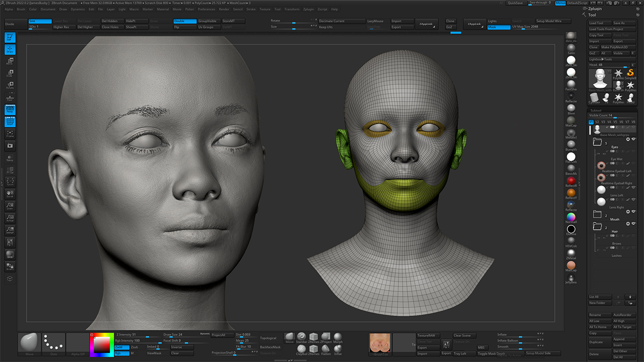Image resolution: width=644 pixels, height=362 pixels.
Task: Choose the ClayBuildup brush icon
Action: pos(301,349)
